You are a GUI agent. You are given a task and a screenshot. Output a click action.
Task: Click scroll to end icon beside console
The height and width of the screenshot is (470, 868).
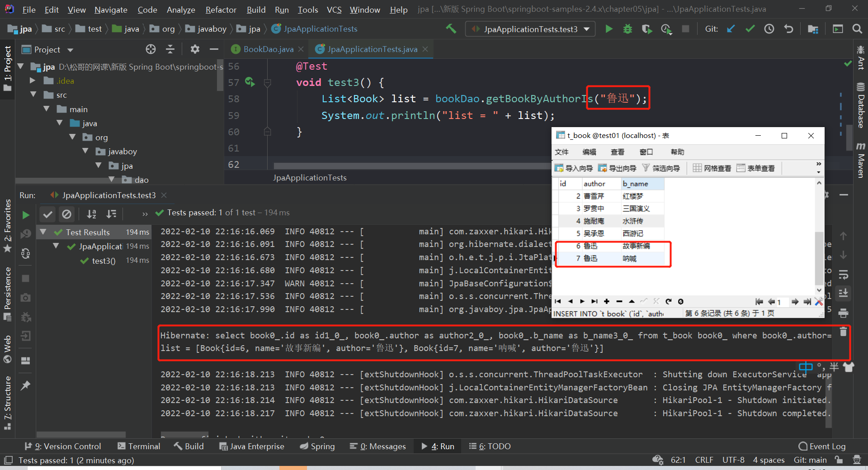(843, 294)
